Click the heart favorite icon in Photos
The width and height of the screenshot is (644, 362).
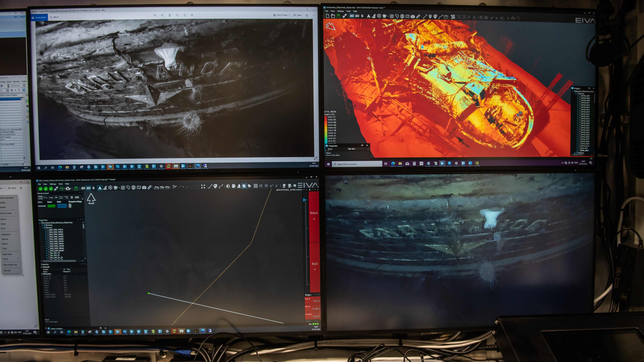[177, 15]
